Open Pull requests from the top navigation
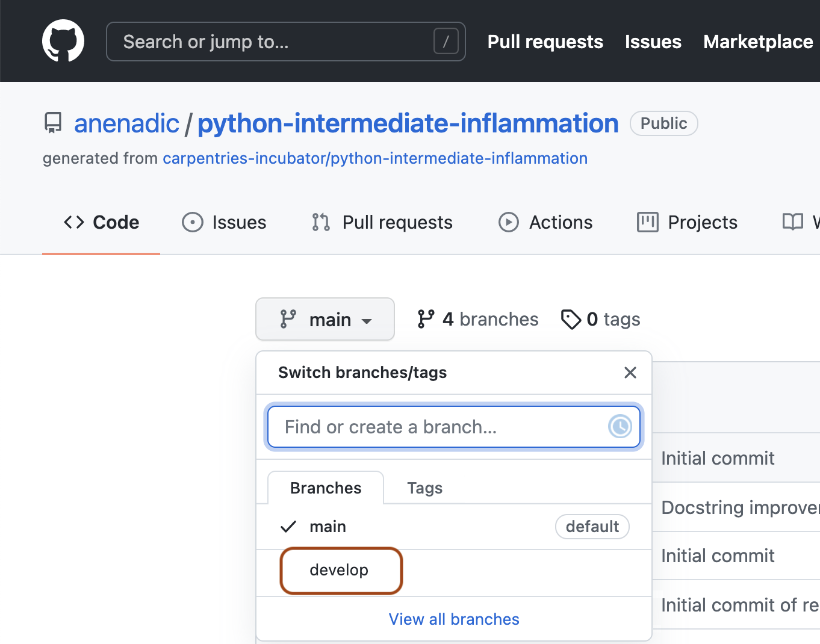This screenshot has height=644, width=820. point(545,42)
